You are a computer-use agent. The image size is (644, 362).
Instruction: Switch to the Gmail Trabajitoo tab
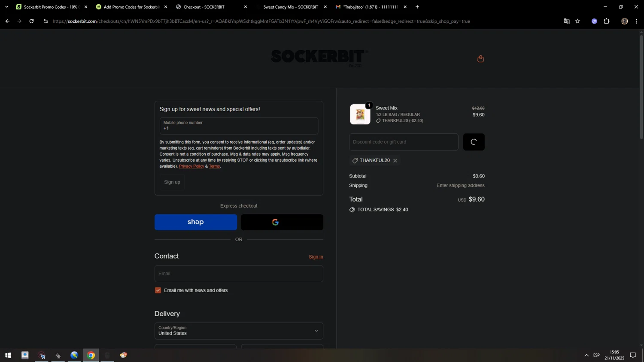click(x=370, y=7)
